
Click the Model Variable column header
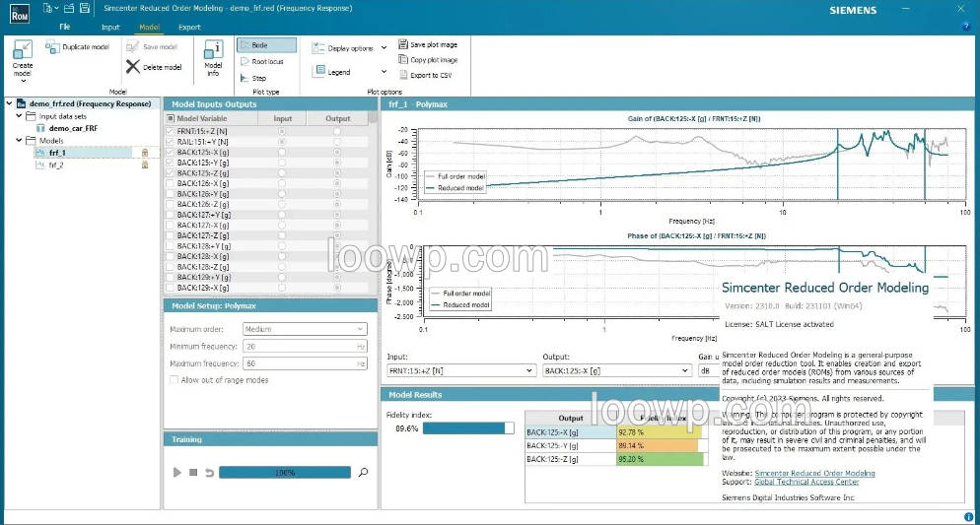tap(212, 118)
